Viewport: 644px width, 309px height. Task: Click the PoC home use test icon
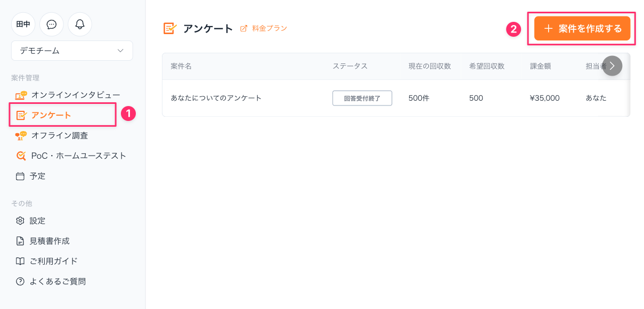click(x=21, y=156)
